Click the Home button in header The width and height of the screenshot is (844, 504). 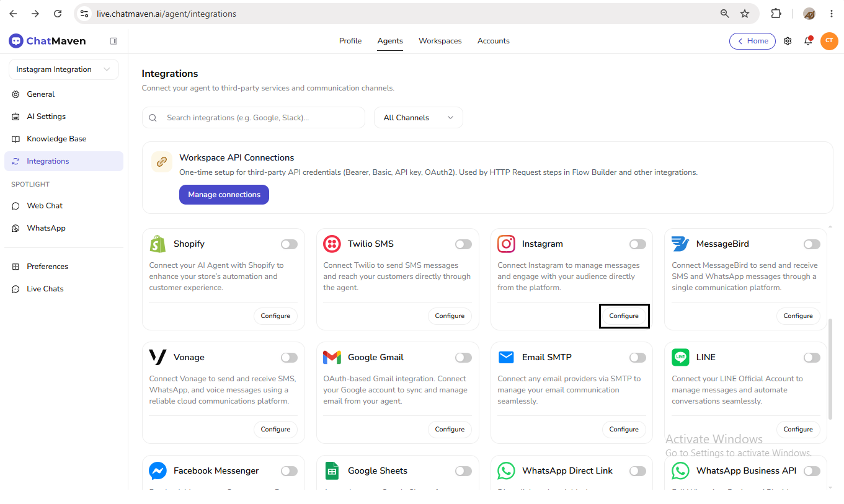(x=752, y=41)
